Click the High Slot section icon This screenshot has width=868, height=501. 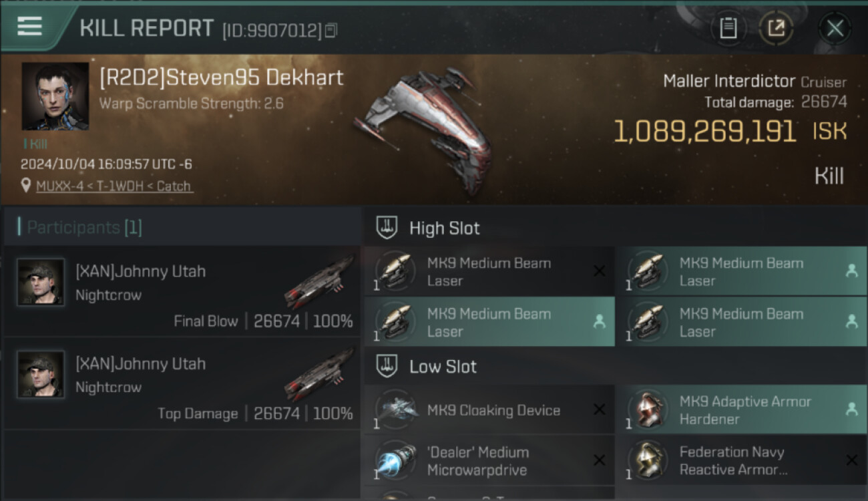tap(387, 228)
